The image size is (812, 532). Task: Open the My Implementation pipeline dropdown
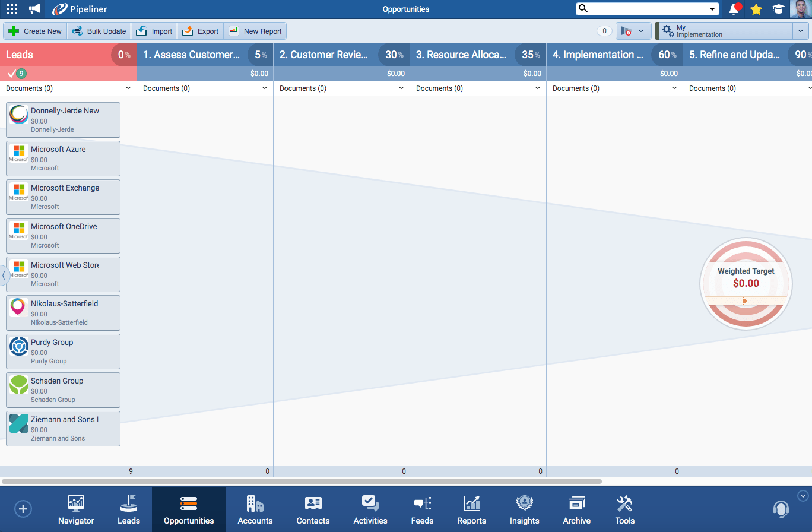click(x=800, y=31)
